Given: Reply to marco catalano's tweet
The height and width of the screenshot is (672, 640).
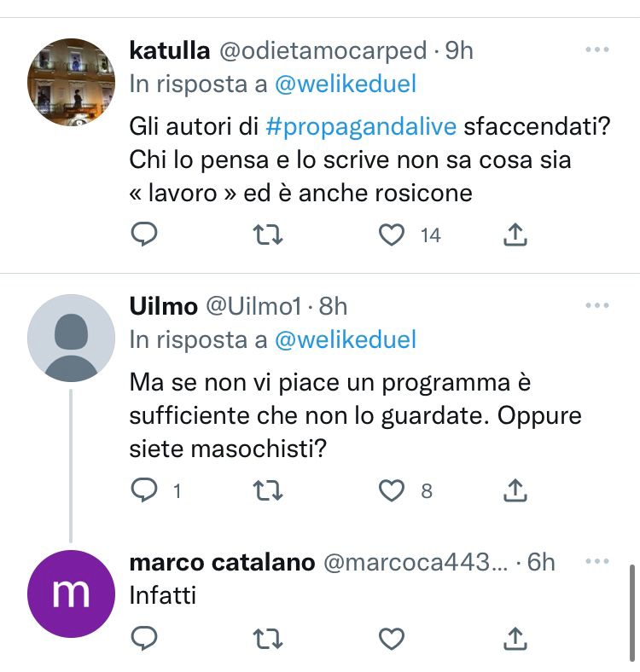Looking at the screenshot, I should pyautogui.click(x=145, y=637).
